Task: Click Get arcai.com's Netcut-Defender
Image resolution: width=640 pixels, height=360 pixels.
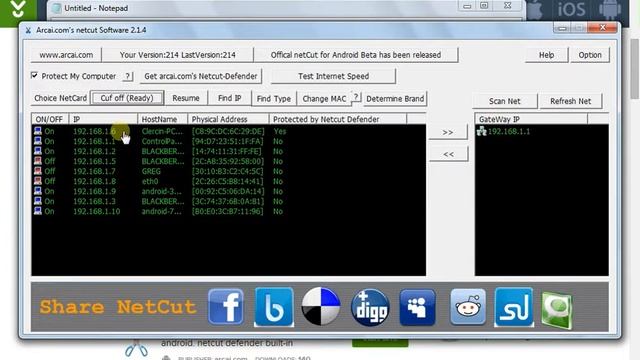Action: coord(201,76)
